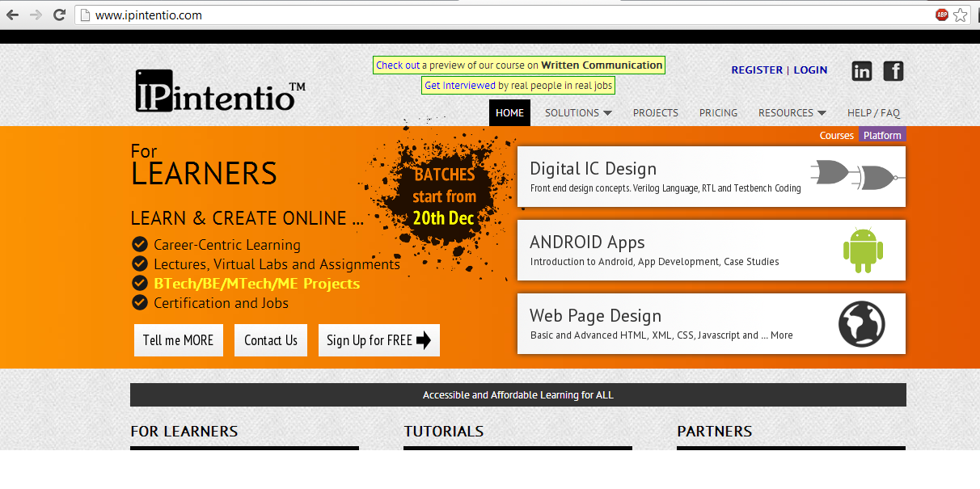Click the page icon in address bar

85,15
